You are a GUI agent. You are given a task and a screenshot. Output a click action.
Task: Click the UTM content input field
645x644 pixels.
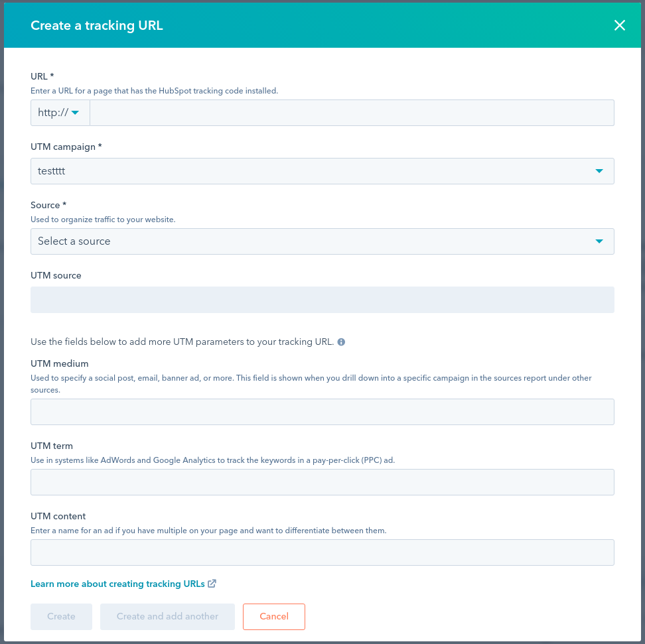pyautogui.click(x=322, y=552)
